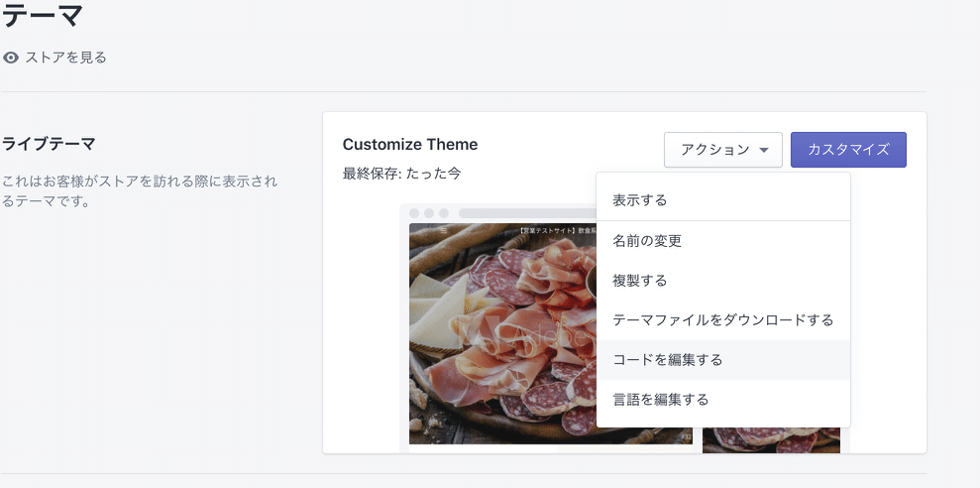Image resolution: width=980 pixels, height=488 pixels.
Task: Click the caret arrow on アクション button
Action: coord(764,150)
